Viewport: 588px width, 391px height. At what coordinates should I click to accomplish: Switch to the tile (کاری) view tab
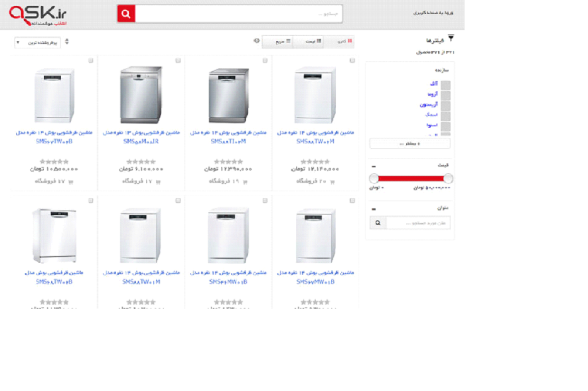[339, 41]
